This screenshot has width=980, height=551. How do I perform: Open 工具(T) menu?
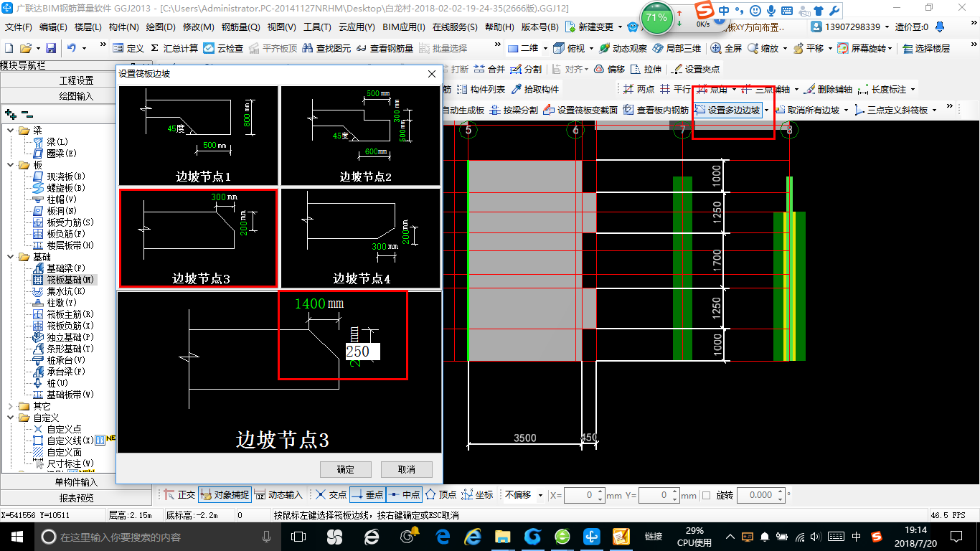pyautogui.click(x=317, y=27)
